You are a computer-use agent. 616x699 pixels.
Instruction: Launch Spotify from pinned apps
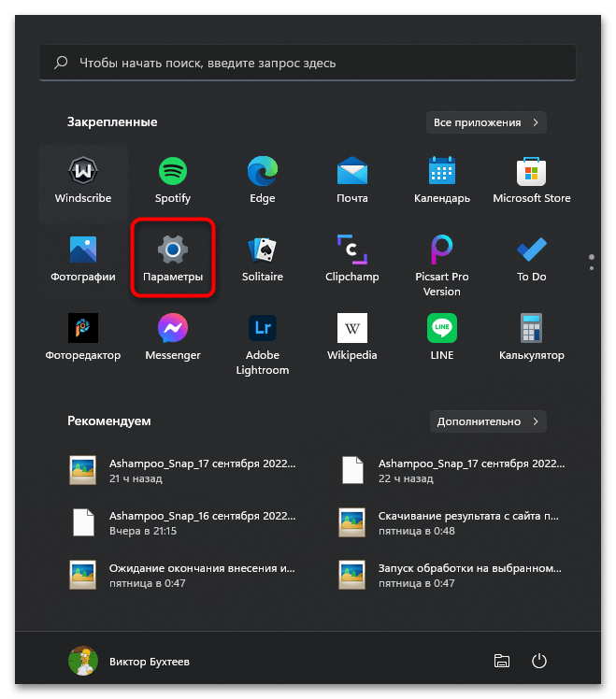click(173, 181)
